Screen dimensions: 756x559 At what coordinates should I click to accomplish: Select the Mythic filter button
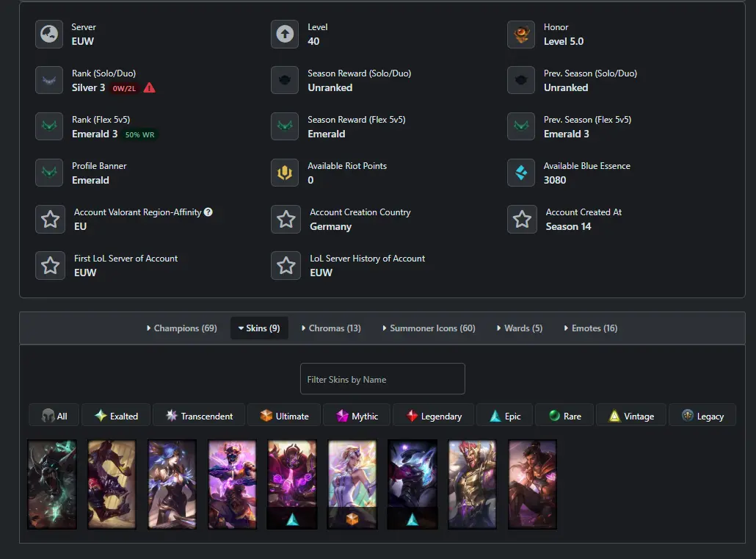357,416
